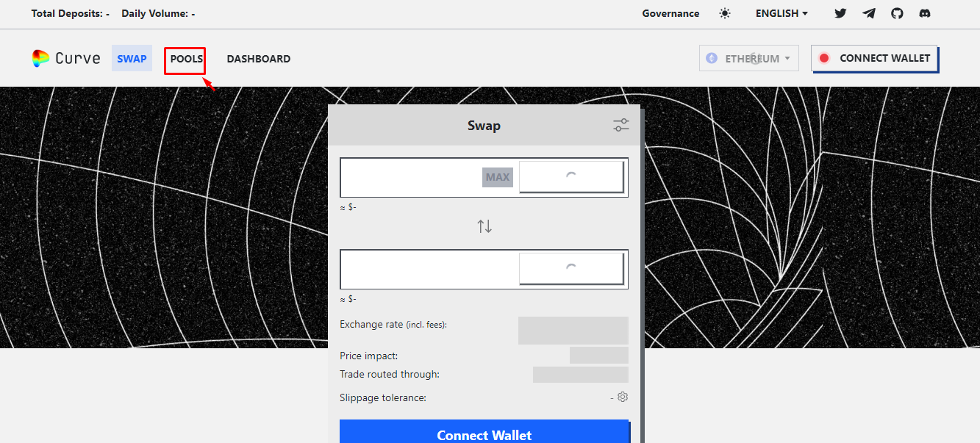Open the Telegram channel icon
Screen dimensions: 980x443
(x=869, y=13)
